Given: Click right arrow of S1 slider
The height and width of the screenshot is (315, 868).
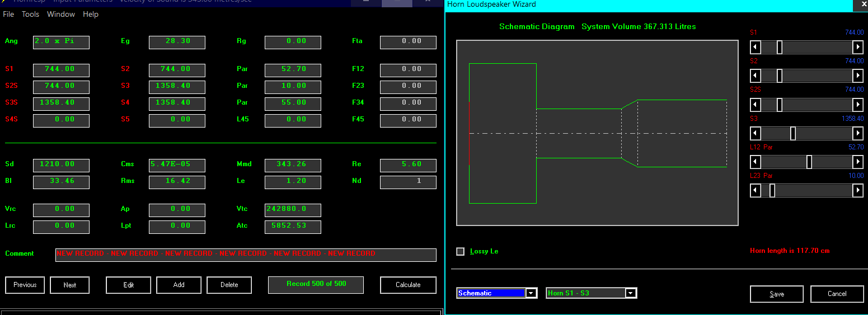Looking at the screenshot, I should (x=857, y=48).
